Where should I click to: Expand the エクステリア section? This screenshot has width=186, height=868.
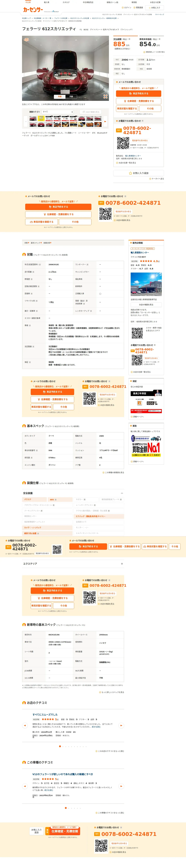(x=122, y=564)
